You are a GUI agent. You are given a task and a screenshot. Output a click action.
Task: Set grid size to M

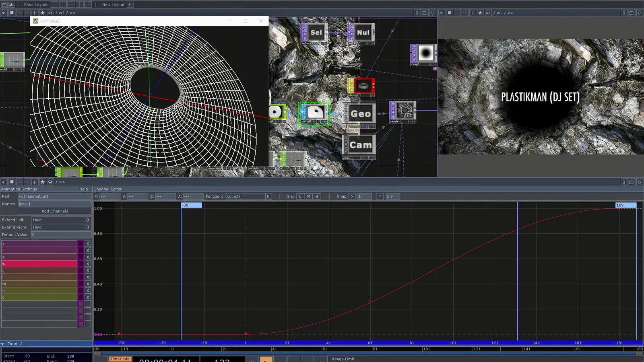(309, 196)
